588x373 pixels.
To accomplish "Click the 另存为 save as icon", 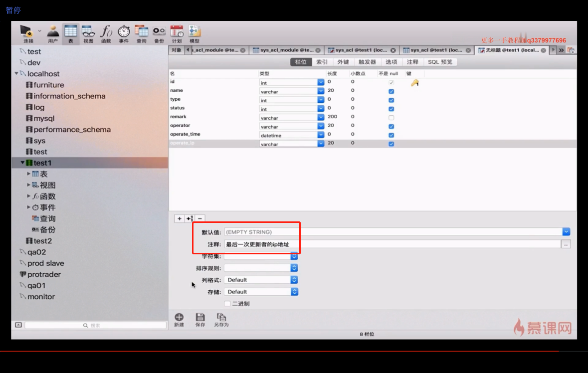I will 221,320.
